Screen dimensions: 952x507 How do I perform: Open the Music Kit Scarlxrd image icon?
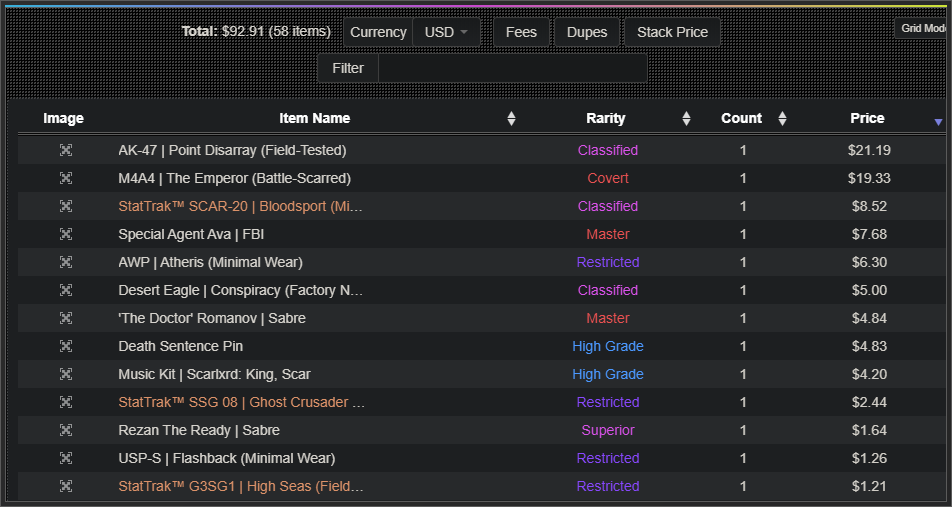click(x=65, y=374)
